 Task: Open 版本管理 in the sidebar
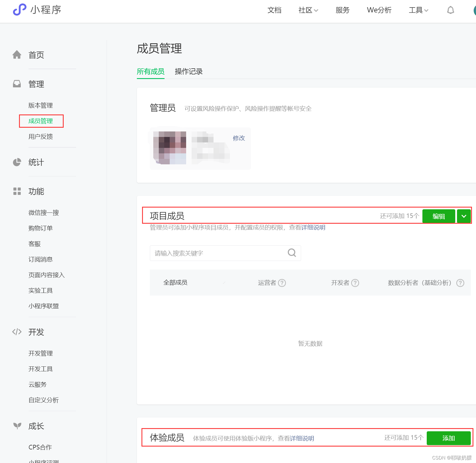(x=41, y=106)
